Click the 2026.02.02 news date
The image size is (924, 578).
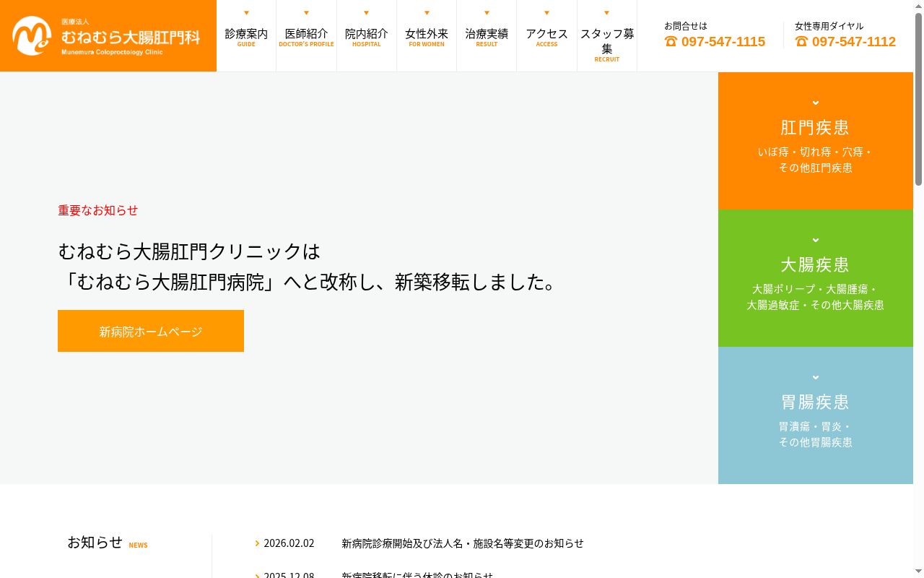click(x=289, y=543)
